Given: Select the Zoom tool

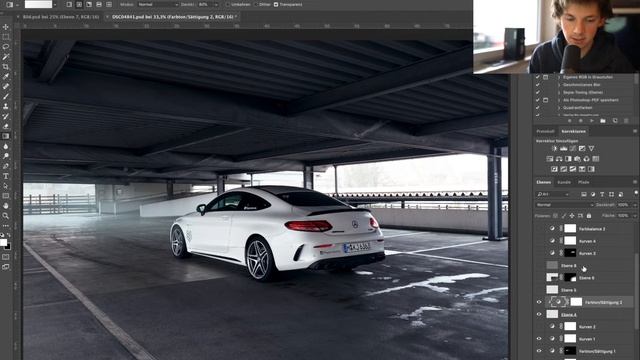Looking at the screenshot, I should 6,216.
